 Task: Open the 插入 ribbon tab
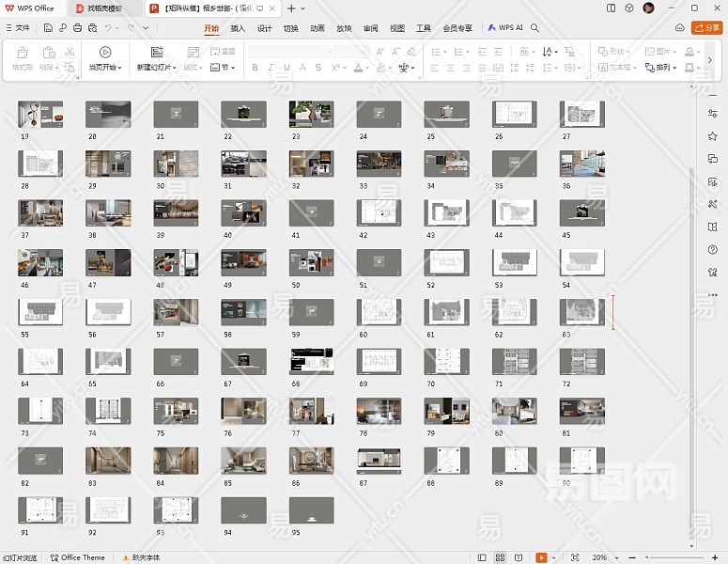pos(238,28)
